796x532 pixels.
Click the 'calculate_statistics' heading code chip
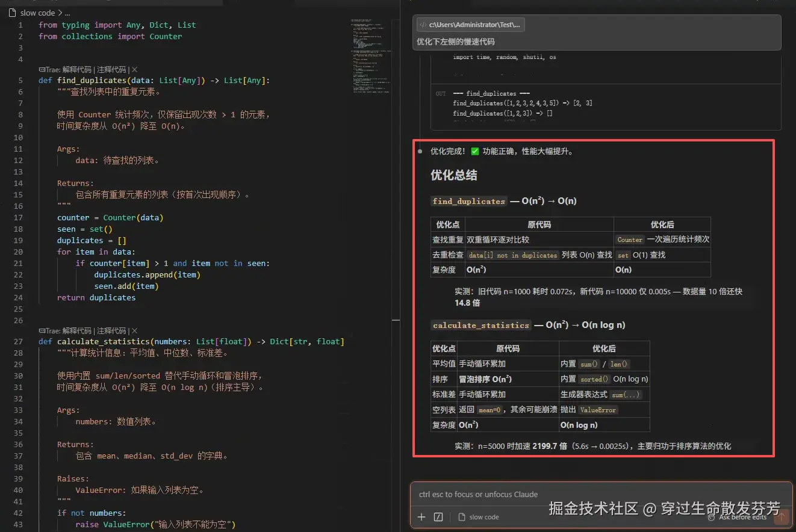pos(480,325)
